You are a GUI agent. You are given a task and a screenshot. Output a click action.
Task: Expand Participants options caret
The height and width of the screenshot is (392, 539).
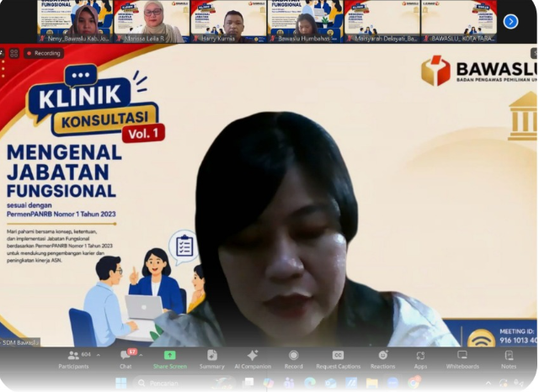click(x=99, y=355)
